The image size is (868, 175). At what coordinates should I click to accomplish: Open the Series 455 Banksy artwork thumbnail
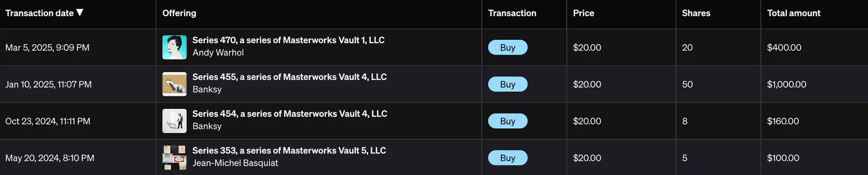175,84
